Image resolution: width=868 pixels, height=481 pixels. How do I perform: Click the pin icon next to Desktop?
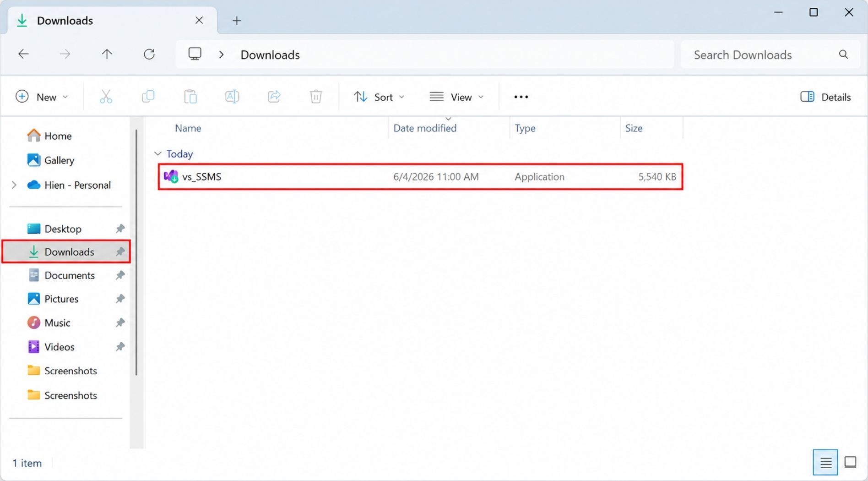(x=120, y=229)
